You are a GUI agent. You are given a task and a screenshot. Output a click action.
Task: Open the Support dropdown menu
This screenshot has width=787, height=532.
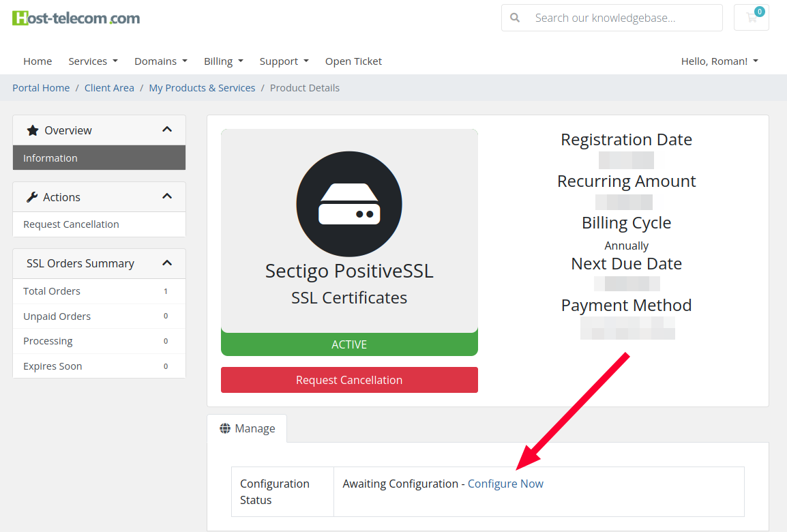(284, 61)
